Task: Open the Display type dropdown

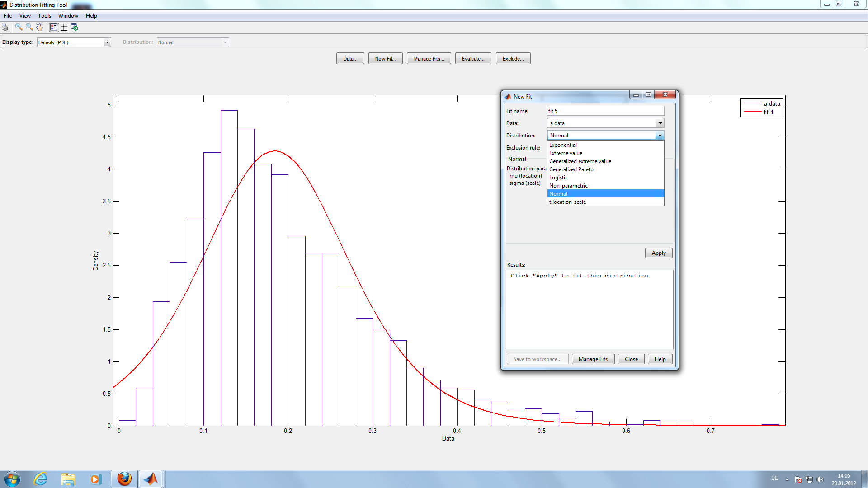Action: [x=107, y=42]
